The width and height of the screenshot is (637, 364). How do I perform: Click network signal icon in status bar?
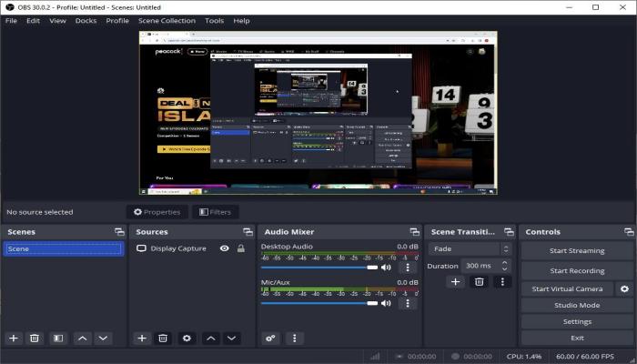point(375,357)
